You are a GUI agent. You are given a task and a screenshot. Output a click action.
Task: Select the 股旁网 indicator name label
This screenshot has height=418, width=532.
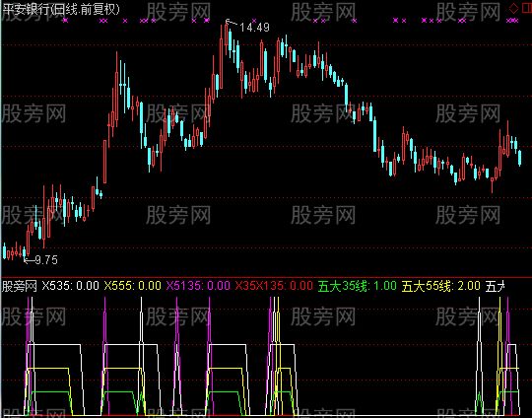(20, 286)
